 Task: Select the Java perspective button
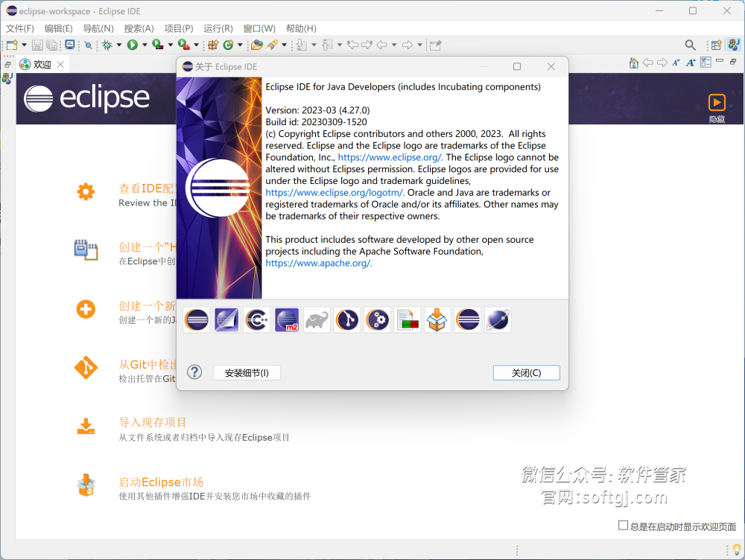tap(734, 45)
